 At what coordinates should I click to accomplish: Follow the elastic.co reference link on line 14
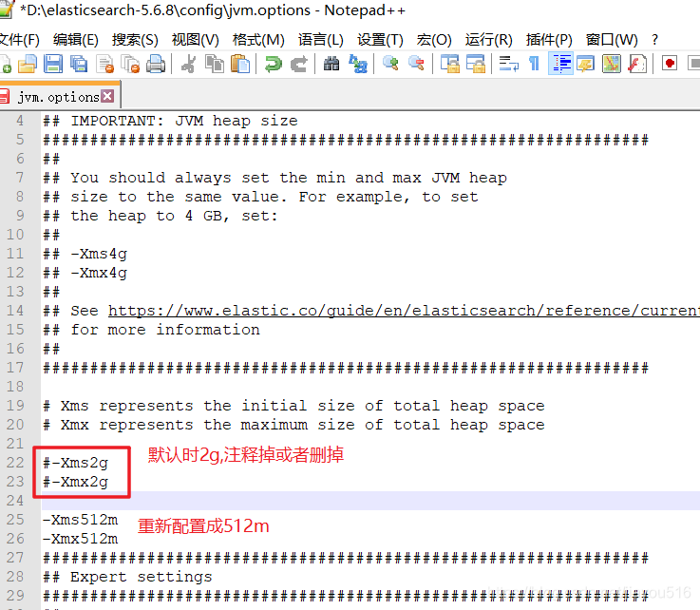[x=404, y=311]
